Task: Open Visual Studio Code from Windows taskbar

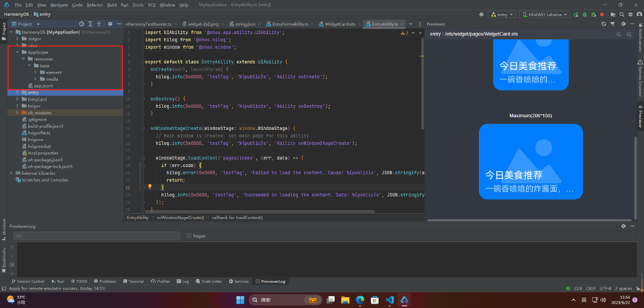Action: coord(389,300)
